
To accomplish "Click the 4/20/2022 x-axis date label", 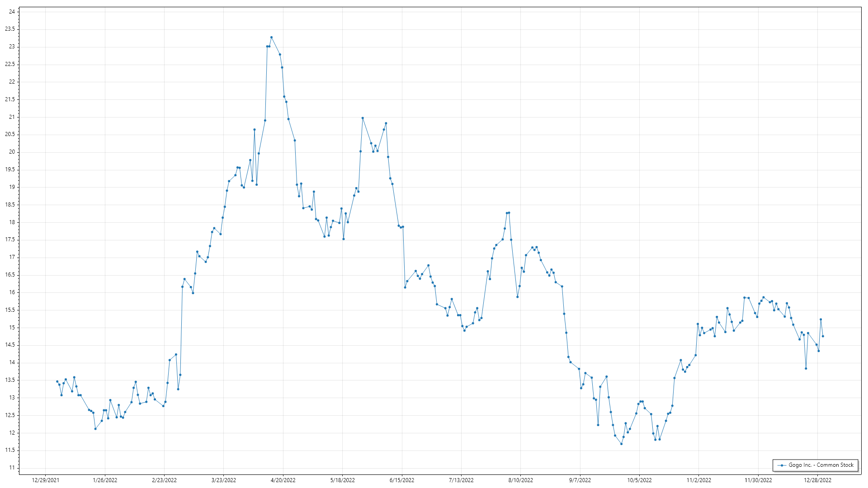I will (x=283, y=480).
